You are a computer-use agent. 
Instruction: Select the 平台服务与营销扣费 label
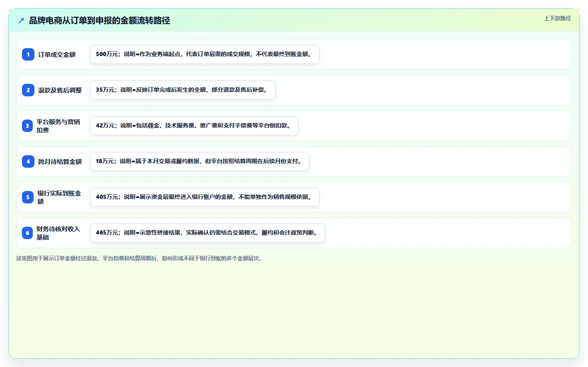pyautogui.click(x=58, y=126)
